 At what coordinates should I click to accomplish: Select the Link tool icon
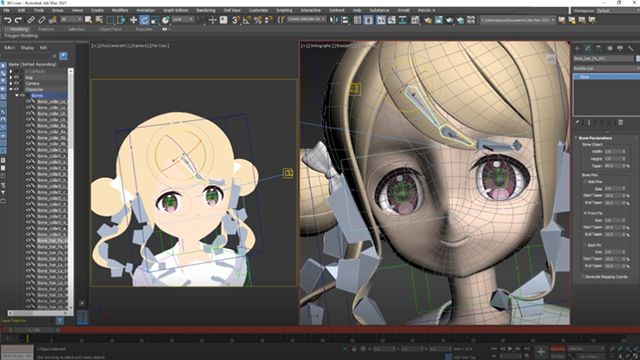click(x=31, y=20)
